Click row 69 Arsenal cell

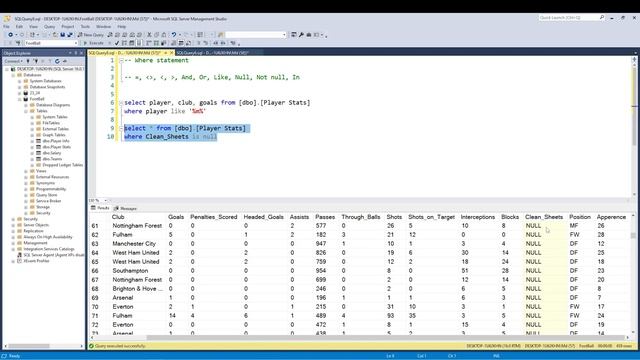click(122, 298)
